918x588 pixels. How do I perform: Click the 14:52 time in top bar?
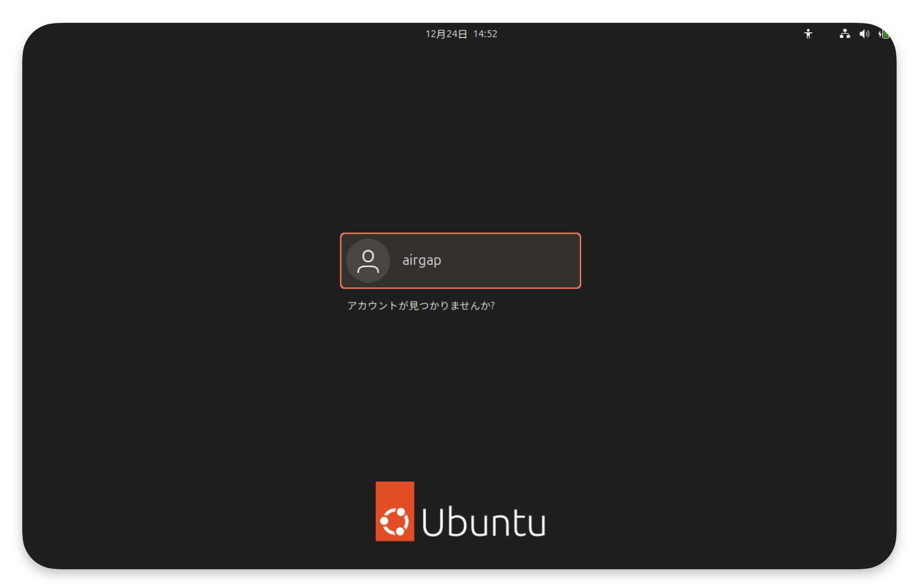pyautogui.click(x=485, y=34)
